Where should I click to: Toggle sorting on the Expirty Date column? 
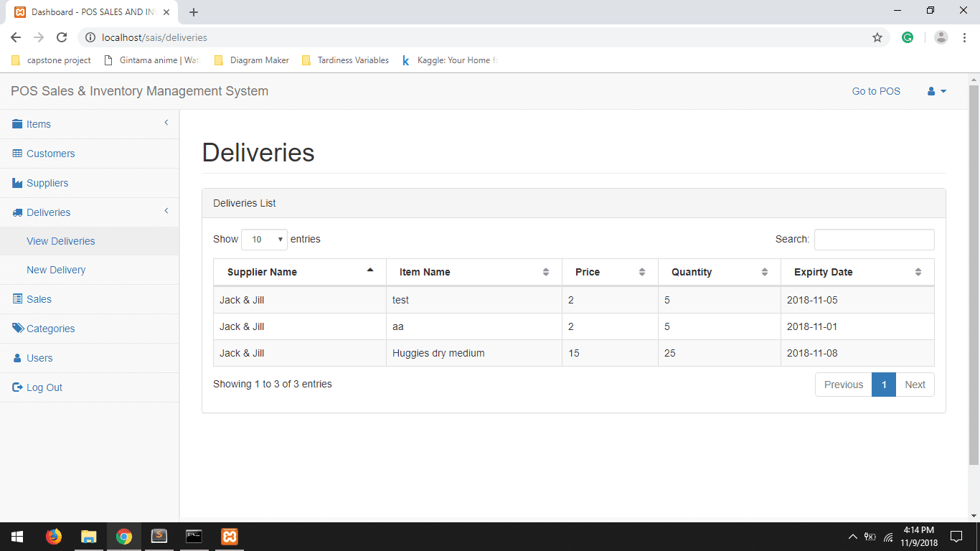(x=857, y=272)
